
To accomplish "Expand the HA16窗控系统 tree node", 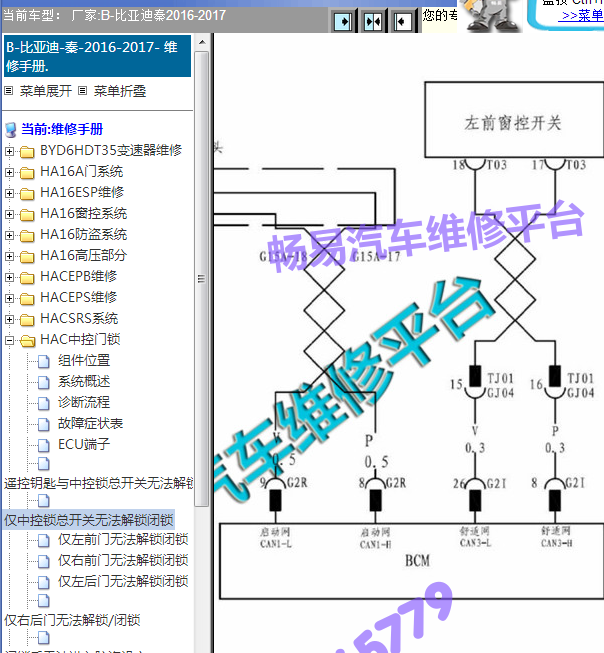I will [x=9, y=214].
